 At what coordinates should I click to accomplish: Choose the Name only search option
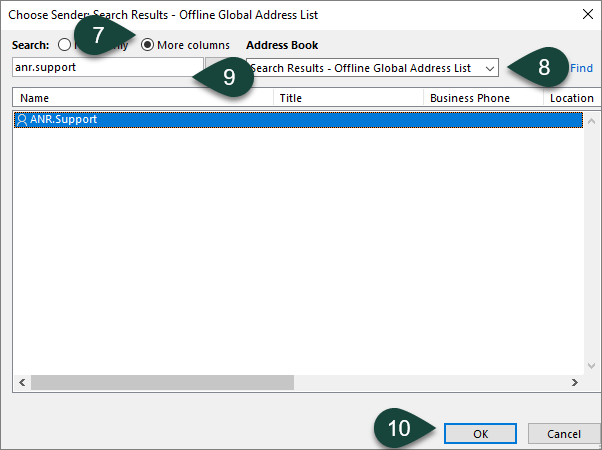point(65,45)
